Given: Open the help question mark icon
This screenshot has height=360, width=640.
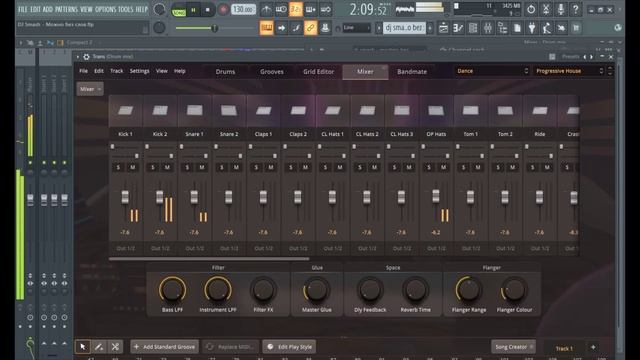Looking at the screenshot, I should (x=576, y=9).
